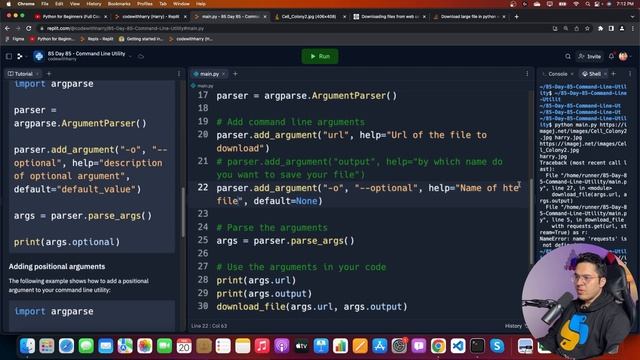640x360 pixels.
Task: Click print(args.optional) in tutorial code
Action: (x=67, y=242)
